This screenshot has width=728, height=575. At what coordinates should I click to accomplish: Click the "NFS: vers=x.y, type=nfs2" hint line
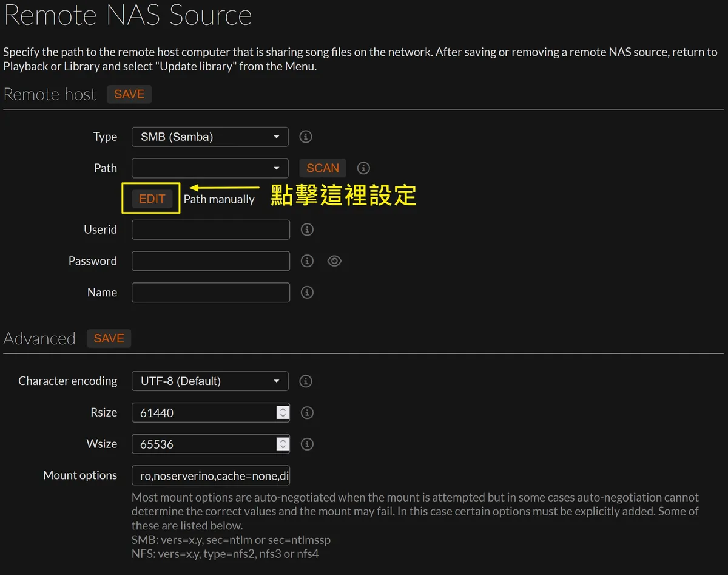pos(225,554)
